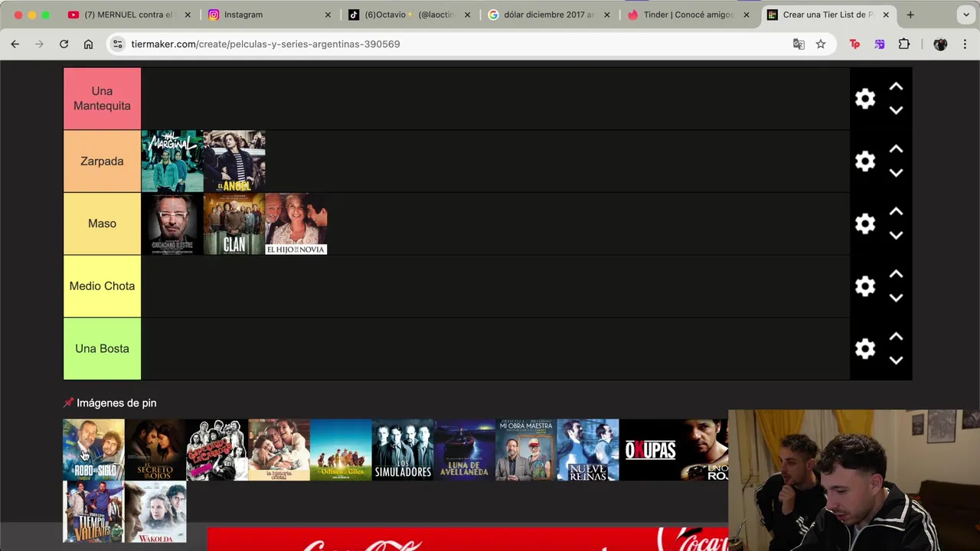Click the Una Mantequita tier label
The height and width of the screenshot is (551, 980).
(102, 99)
